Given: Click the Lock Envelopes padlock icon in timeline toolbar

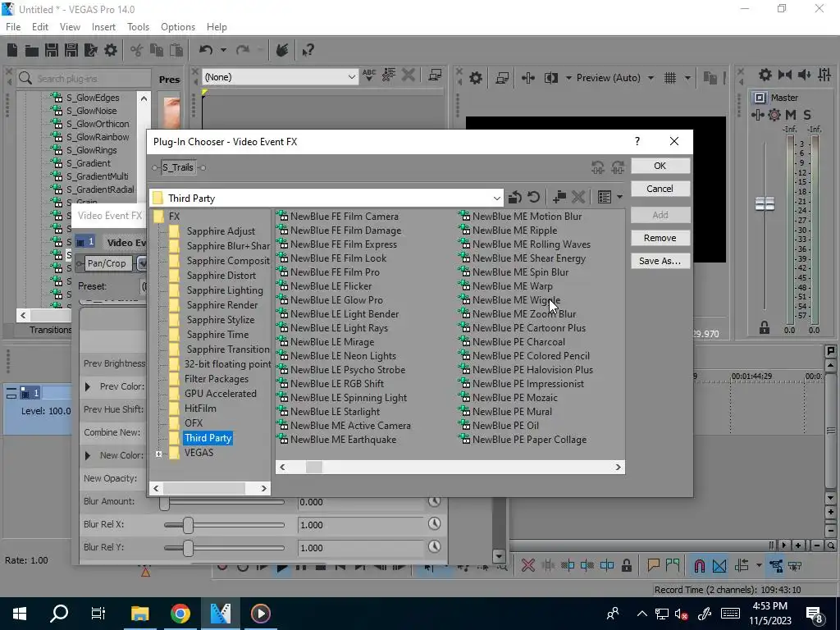Looking at the screenshot, I should tap(627, 566).
